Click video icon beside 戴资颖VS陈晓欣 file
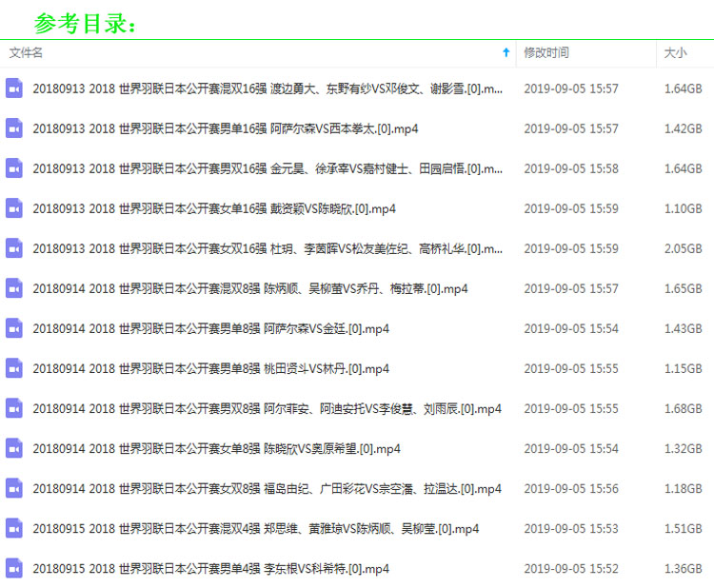714x588 pixels. [14, 208]
